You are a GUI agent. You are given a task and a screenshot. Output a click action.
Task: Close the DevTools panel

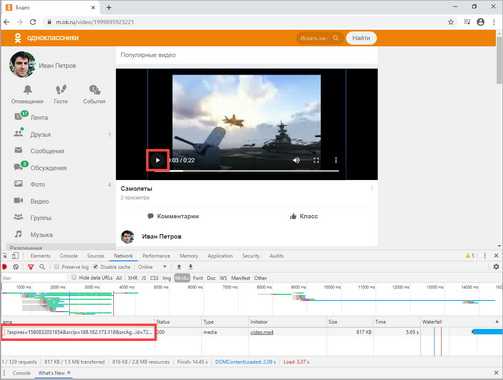tap(496, 256)
